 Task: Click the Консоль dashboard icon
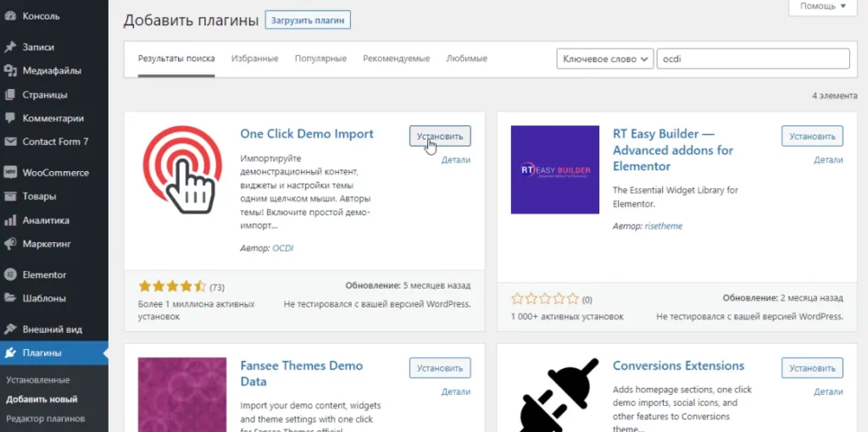(x=10, y=16)
